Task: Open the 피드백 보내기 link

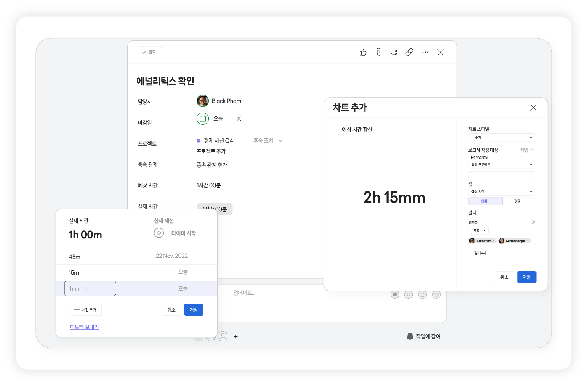Action: tap(84, 327)
